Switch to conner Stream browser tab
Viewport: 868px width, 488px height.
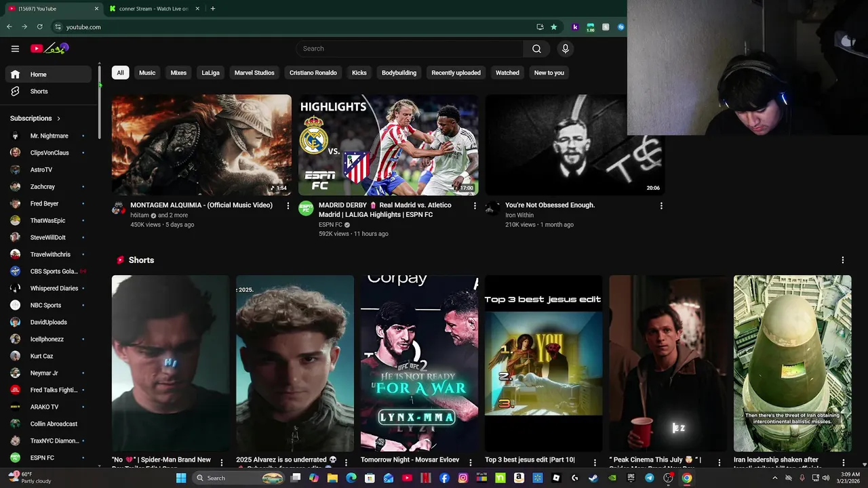point(154,9)
